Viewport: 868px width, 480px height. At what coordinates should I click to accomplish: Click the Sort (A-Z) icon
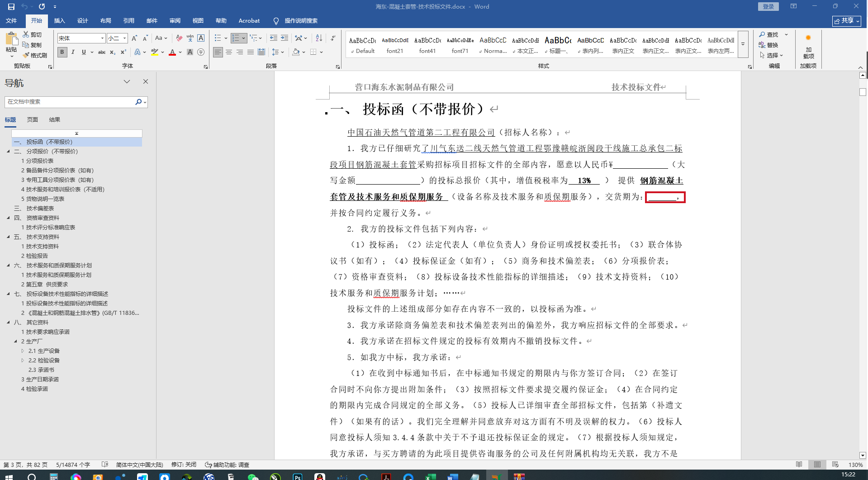[319, 38]
